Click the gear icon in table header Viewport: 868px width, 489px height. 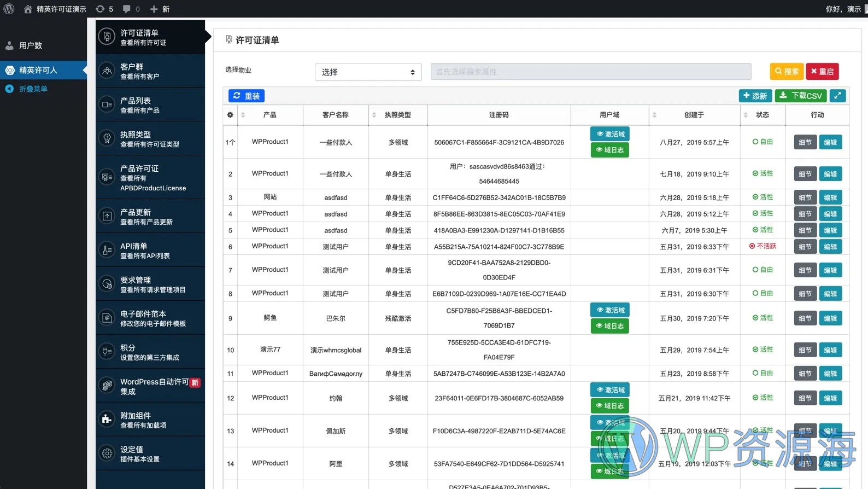coord(230,115)
